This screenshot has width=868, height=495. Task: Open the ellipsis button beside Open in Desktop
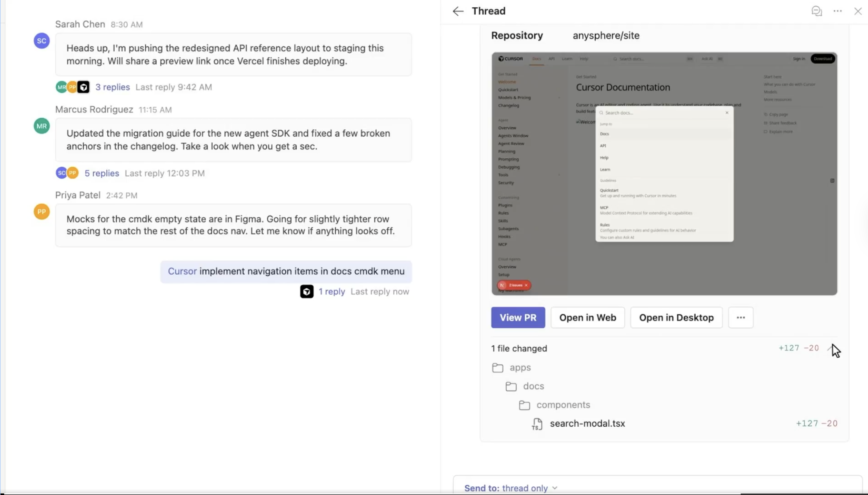point(741,317)
